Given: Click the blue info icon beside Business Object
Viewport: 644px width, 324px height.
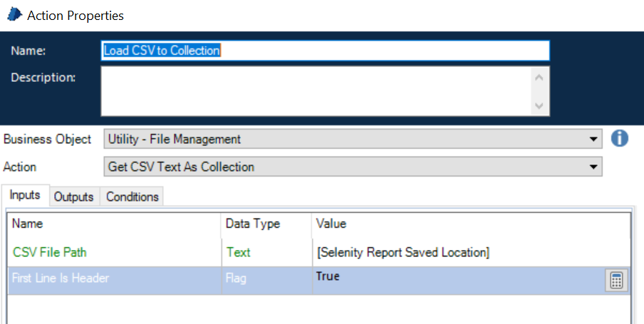Looking at the screenshot, I should coord(619,138).
